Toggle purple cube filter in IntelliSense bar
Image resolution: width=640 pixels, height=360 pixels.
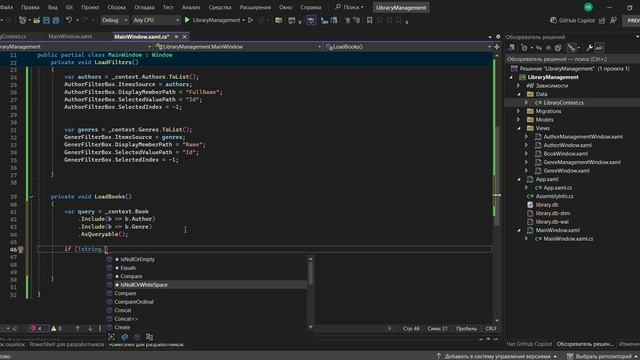(137, 337)
